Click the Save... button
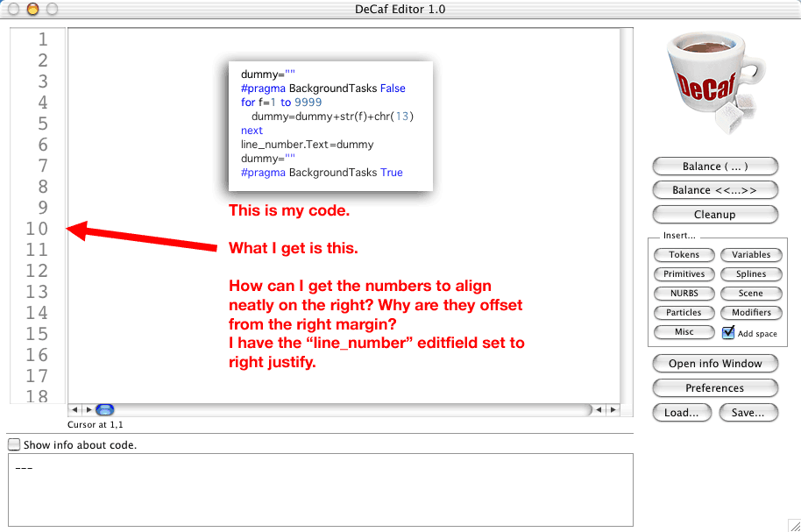This screenshot has width=801, height=532. [x=748, y=413]
